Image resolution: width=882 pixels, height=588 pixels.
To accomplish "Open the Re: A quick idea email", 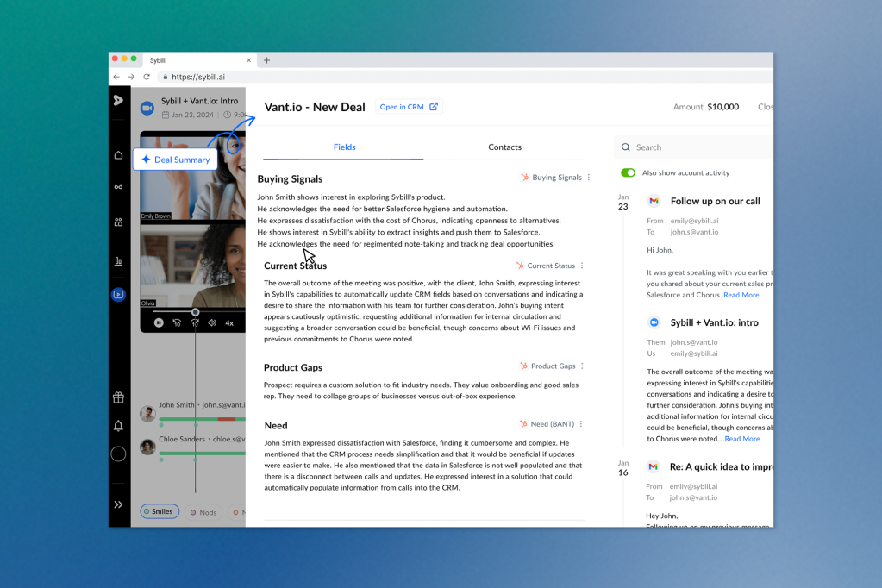I will coord(722,466).
